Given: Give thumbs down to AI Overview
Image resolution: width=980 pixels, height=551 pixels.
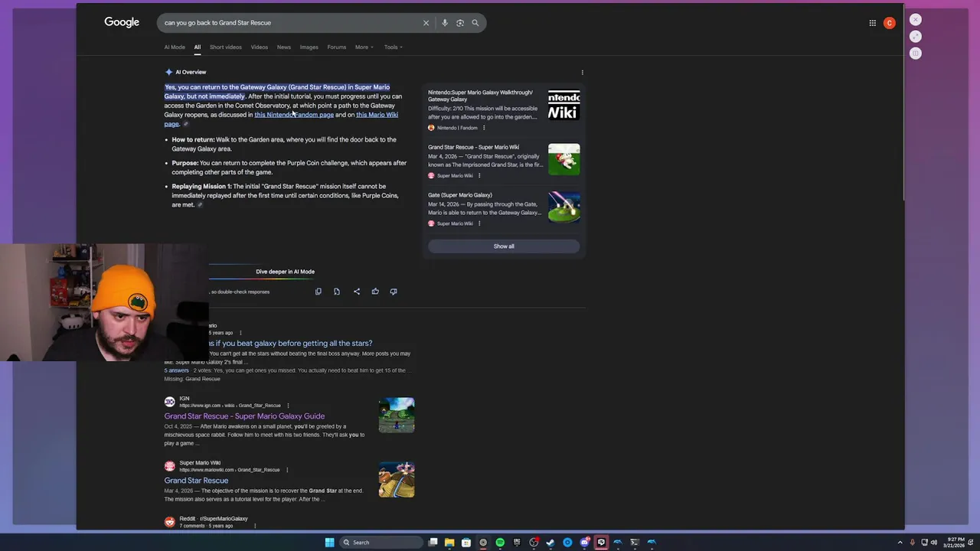Looking at the screenshot, I should click(x=394, y=292).
